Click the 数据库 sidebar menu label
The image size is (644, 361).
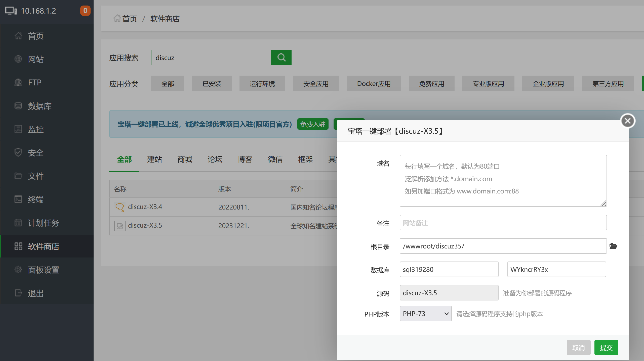click(40, 106)
